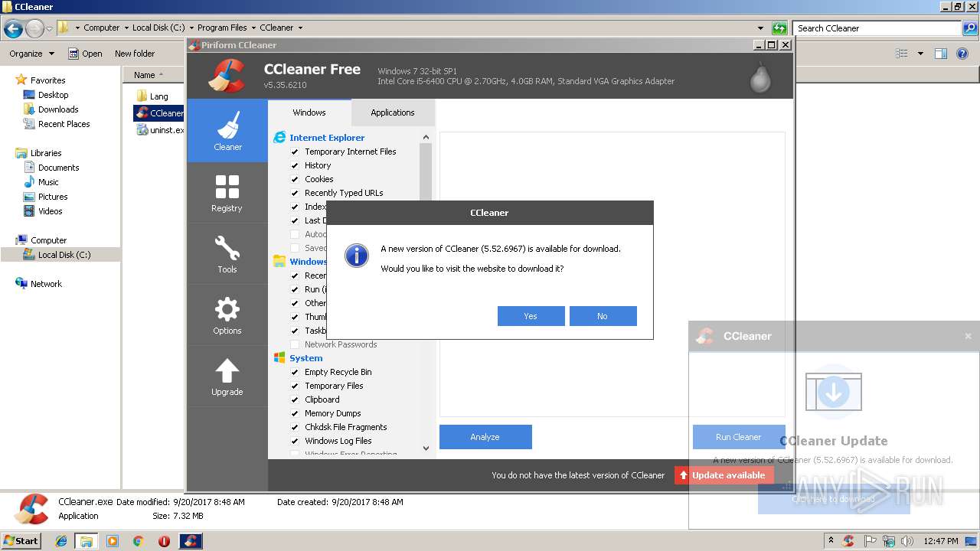Viewport: 980px width, 551px height.
Task: Uncheck the History checkbox
Action: (x=295, y=165)
